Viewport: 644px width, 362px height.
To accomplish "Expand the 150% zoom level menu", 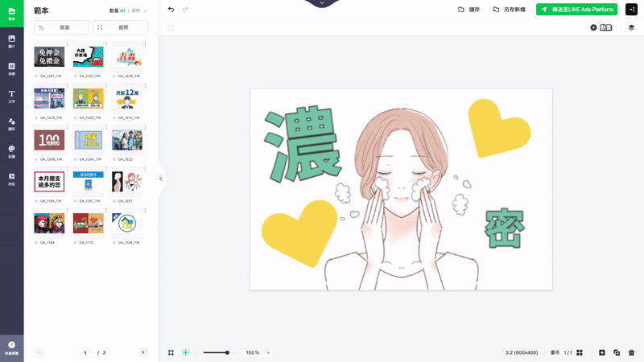I will click(x=268, y=352).
